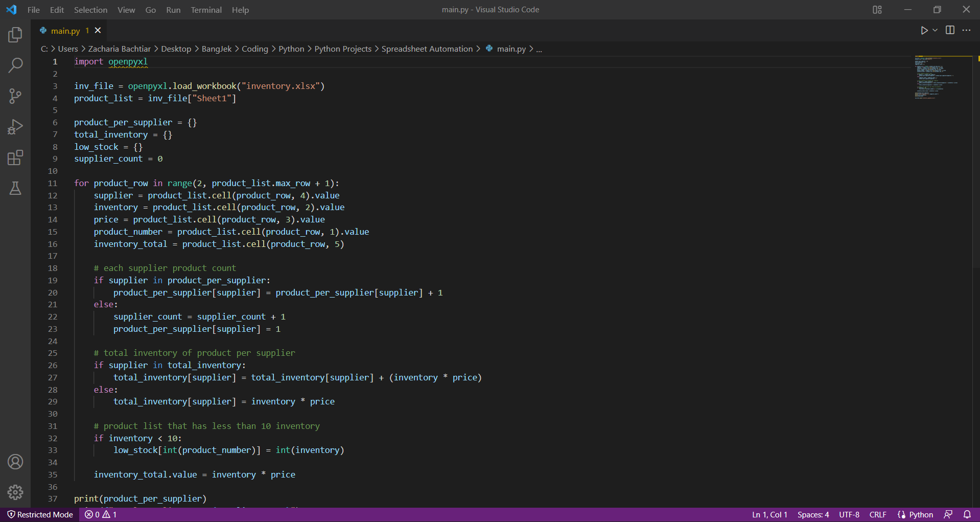
Task: Change file encoding UTF-8
Action: 849,514
